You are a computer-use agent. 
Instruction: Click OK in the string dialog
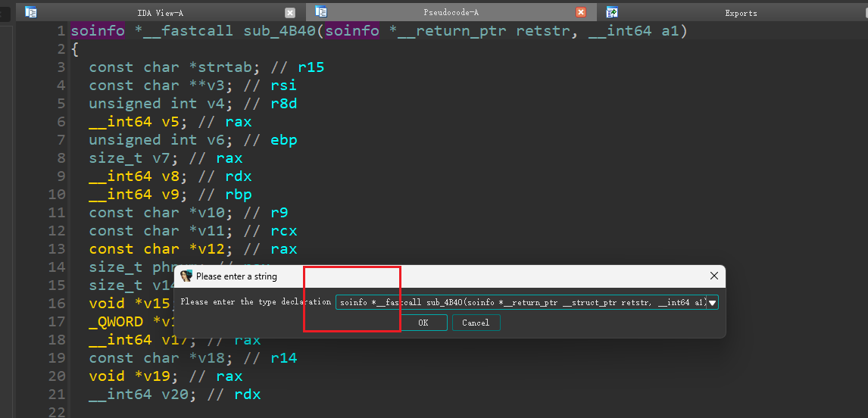click(x=423, y=323)
